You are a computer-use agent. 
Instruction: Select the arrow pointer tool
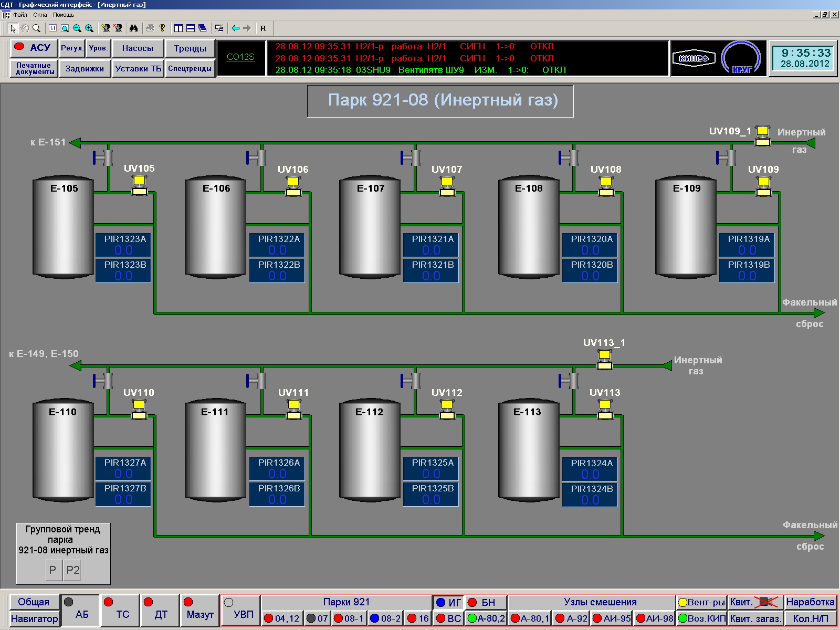(x=13, y=28)
